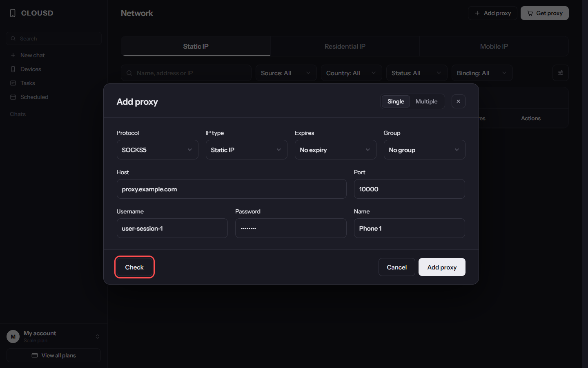Start a New chat
The width and height of the screenshot is (588, 368).
pyautogui.click(x=53, y=55)
